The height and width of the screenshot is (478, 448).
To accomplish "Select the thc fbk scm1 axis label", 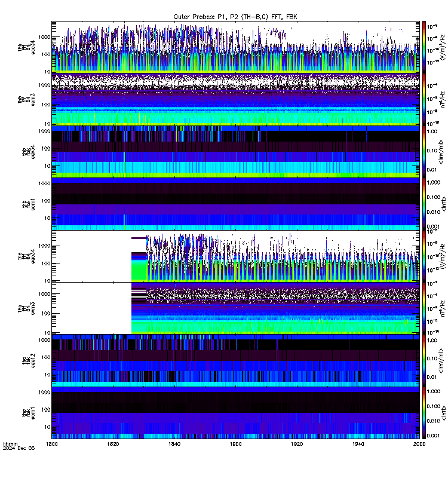I will tap(29, 413).
